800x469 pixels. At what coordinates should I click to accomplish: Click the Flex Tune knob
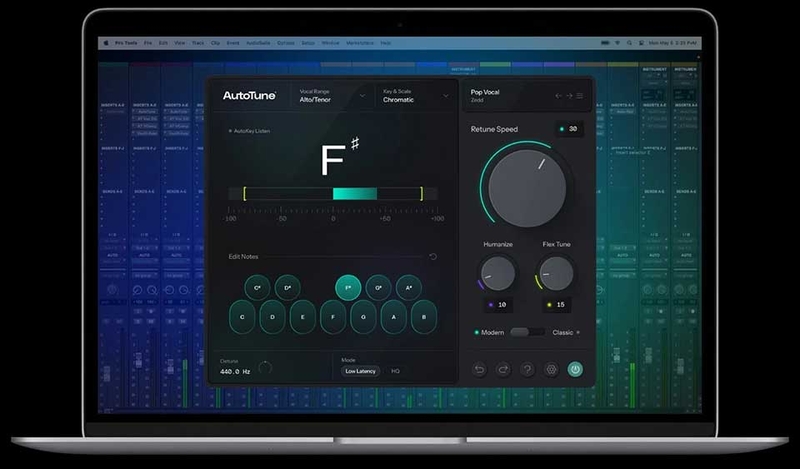point(556,274)
